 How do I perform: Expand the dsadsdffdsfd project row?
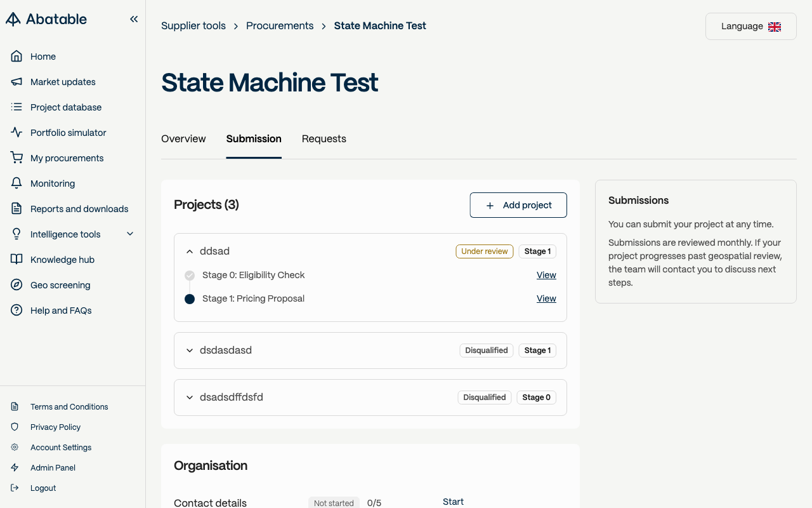[x=190, y=398]
